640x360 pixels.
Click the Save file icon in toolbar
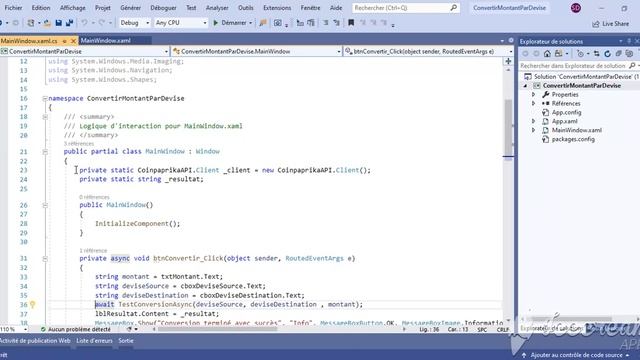[58, 23]
